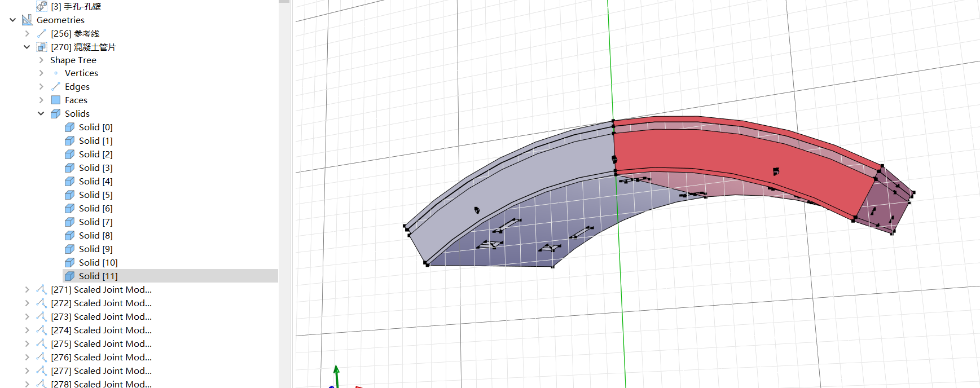The width and height of the screenshot is (980, 388).
Task: Click the Vertices dot icon
Action: (56, 73)
